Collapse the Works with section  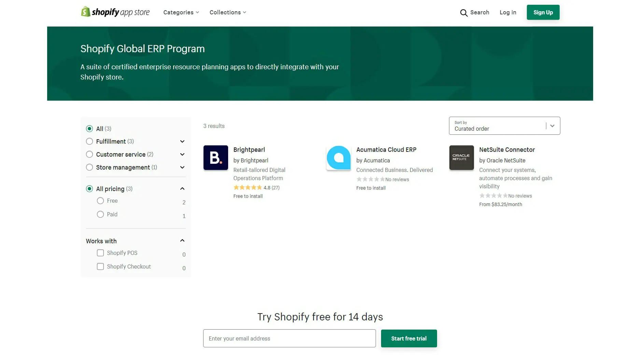pos(182,241)
